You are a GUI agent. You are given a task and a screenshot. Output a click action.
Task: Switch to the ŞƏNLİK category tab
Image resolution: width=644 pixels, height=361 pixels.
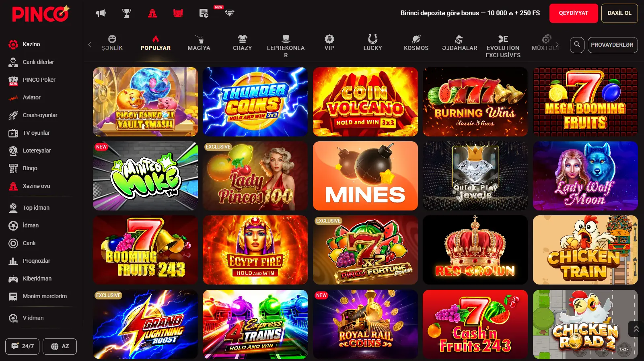click(112, 43)
